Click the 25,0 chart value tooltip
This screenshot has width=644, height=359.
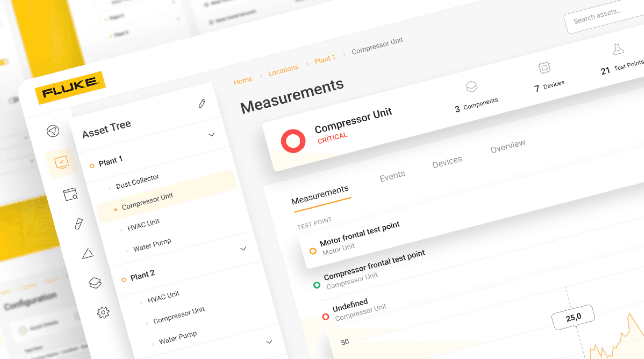coord(573,317)
